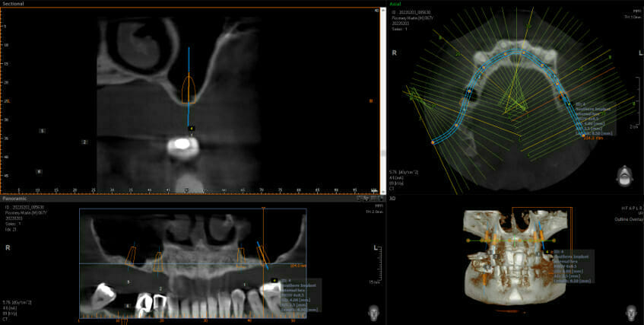The height and width of the screenshot is (325, 644).
Task: Click the Sectional view vertical scrollbar
Action: tap(382, 99)
